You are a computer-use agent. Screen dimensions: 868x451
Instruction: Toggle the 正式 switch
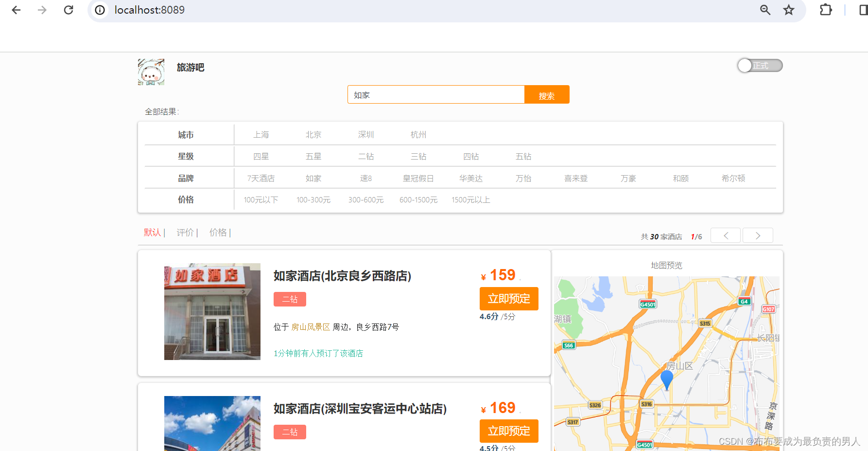point(760,65)
